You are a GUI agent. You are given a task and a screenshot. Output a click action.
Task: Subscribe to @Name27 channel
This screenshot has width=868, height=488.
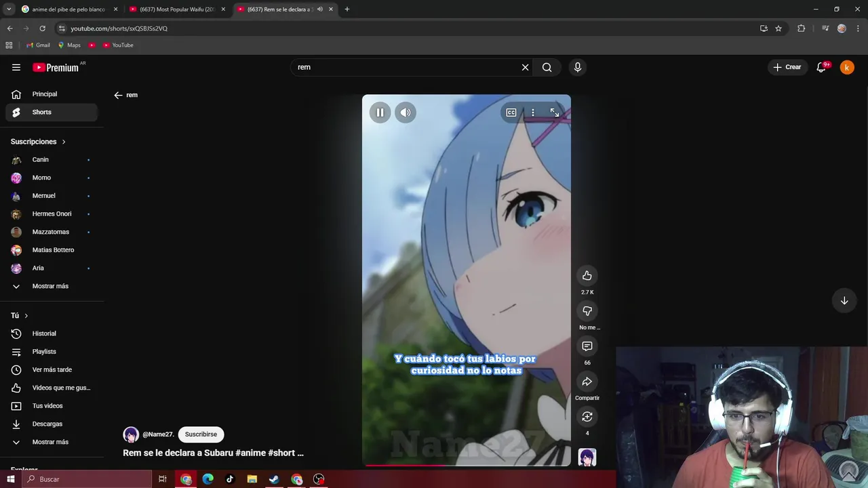[x=201, y=434]
